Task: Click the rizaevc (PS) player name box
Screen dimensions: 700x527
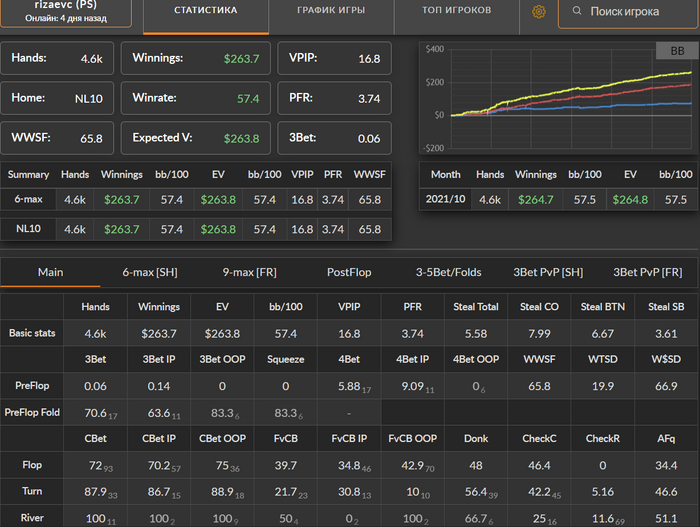Action: (66, 12)
